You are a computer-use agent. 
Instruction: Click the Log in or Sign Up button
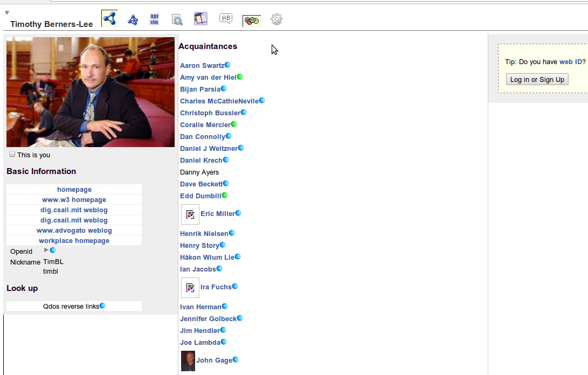(x=537, y=79)
